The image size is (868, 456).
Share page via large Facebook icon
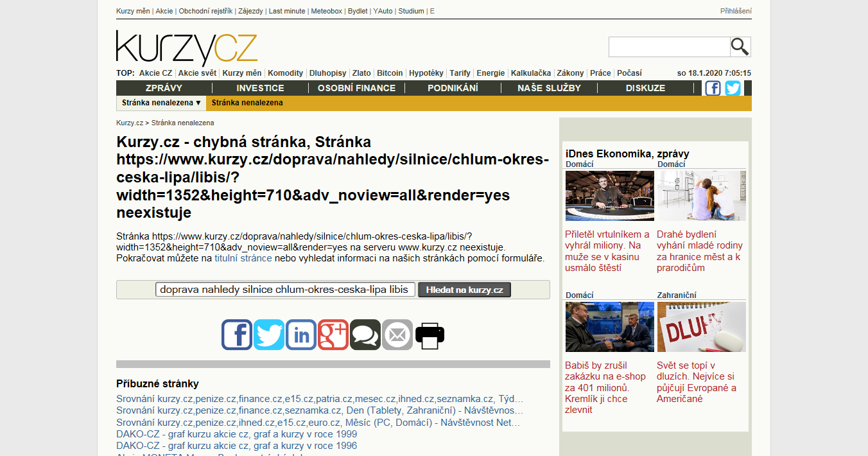tap(237, 335)
